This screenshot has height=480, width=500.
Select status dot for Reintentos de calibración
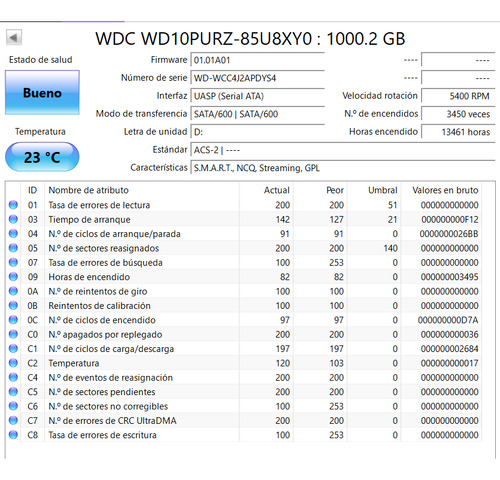click(x=13, y=305)
